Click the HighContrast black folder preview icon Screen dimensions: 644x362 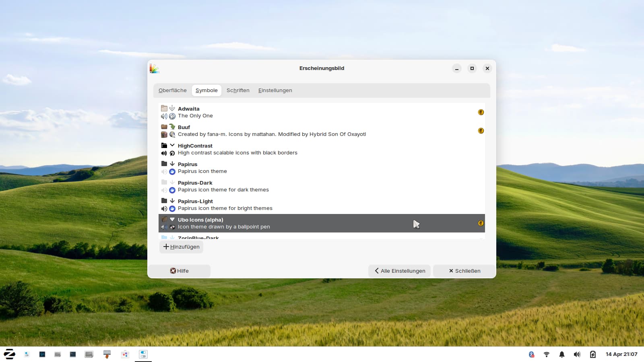coord(164,145)
